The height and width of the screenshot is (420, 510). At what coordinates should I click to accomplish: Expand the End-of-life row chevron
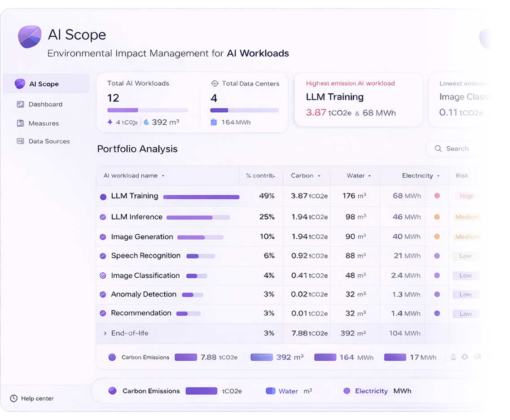pyautogui.click(x=105, y=333)
